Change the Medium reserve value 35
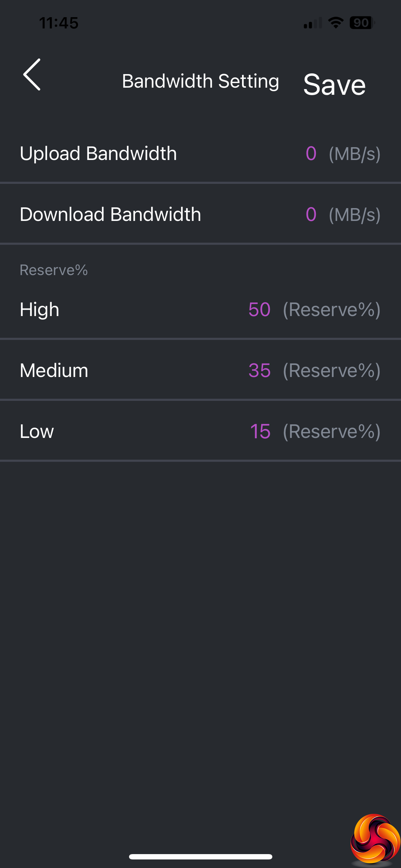The image size is (401, 868). [259, 371]
